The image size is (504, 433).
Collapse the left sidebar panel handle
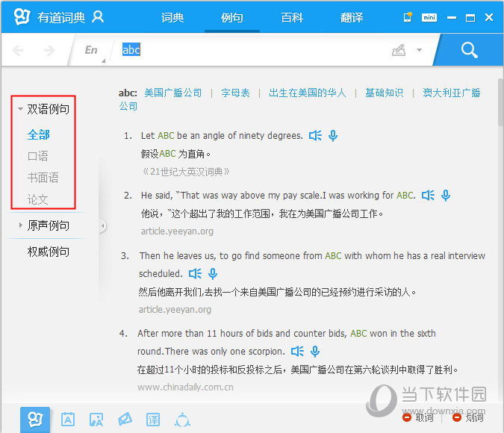(x=102, y=226)
